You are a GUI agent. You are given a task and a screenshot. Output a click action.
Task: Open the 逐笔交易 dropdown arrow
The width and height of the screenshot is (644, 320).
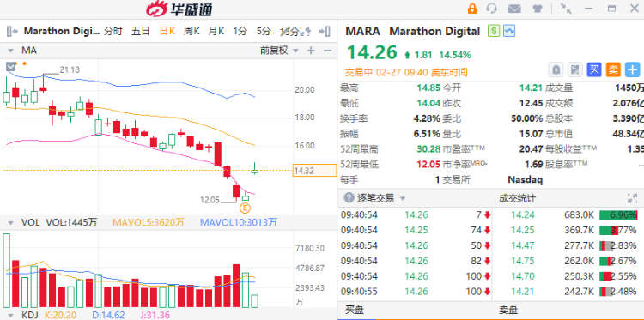[x=403, y=199]
